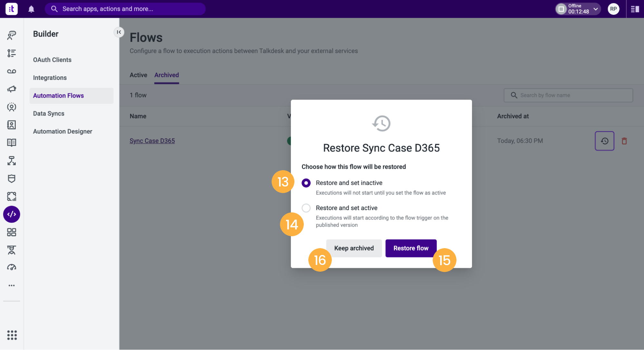644x350 pixels.
Task: Click the restore history icon for Sync Case D365
Action: (x=604, y=141)
